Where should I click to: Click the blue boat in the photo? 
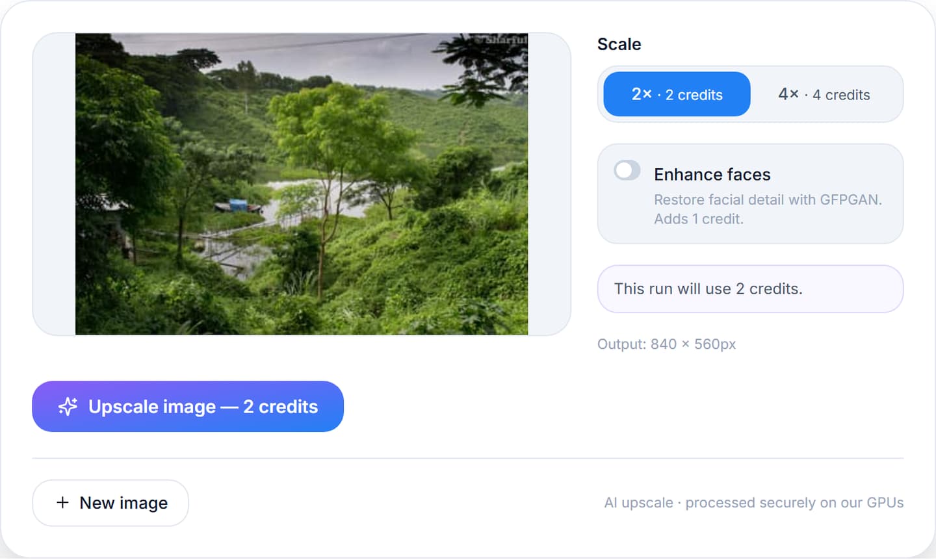pyautogui.click(x=238, y=205)
